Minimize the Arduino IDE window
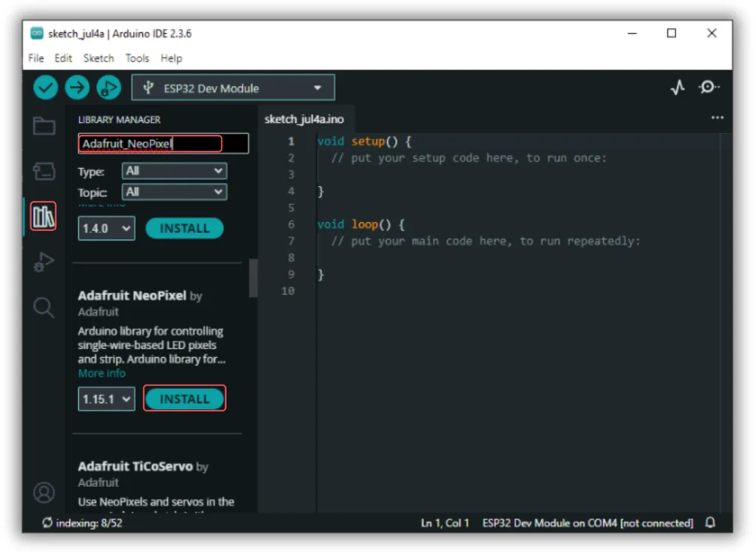Image resolution: width=756 pixels, height=552 pixels. click(x=632, y=33)
